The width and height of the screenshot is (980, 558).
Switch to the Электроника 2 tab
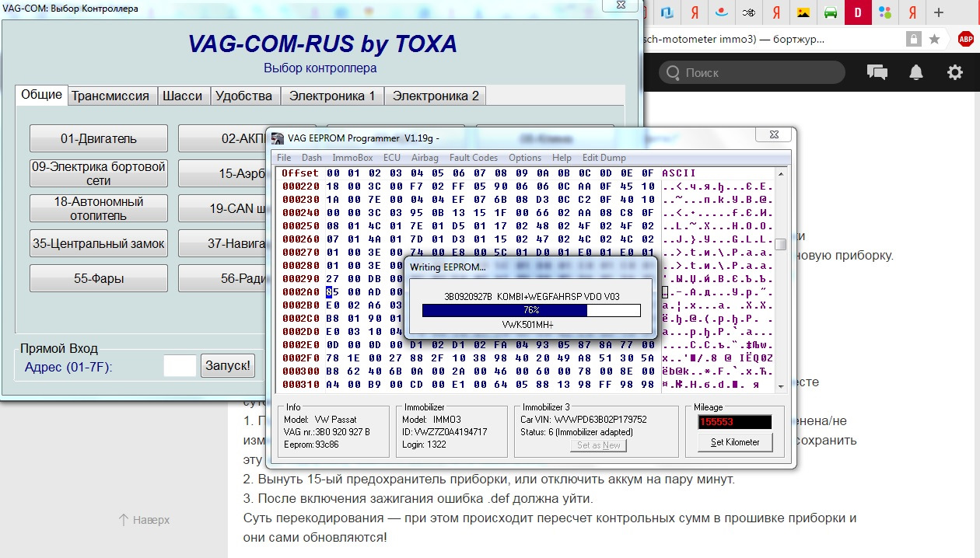(436, 96)
